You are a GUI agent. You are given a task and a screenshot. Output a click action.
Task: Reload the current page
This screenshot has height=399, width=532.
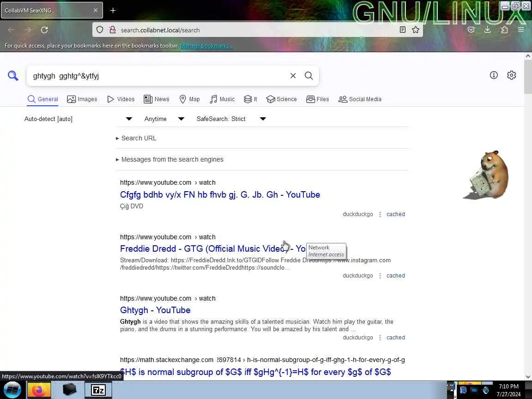44,30
